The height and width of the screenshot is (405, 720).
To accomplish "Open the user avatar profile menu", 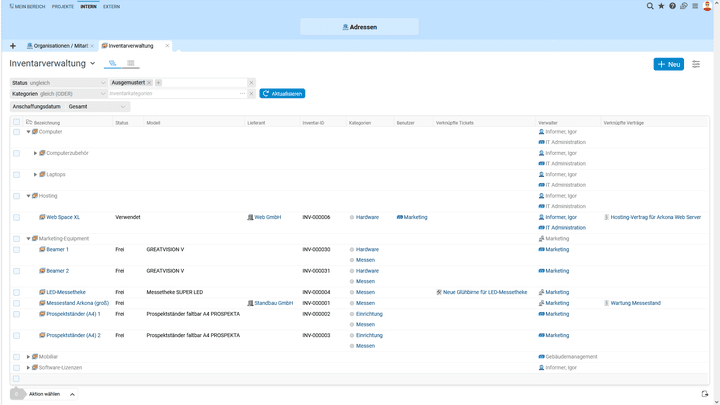I will (x=708, y=6).
